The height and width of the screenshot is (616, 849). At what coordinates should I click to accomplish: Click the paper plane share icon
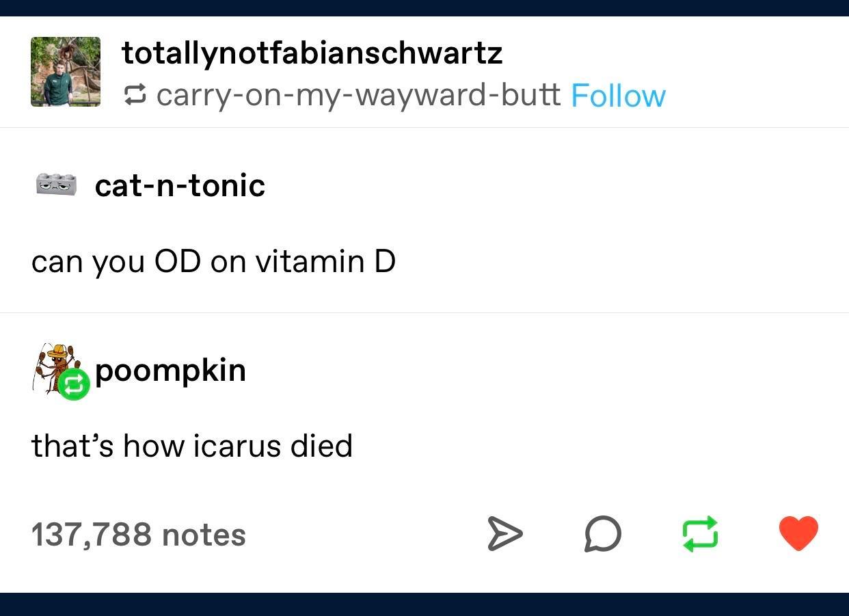tap(505, 534)
